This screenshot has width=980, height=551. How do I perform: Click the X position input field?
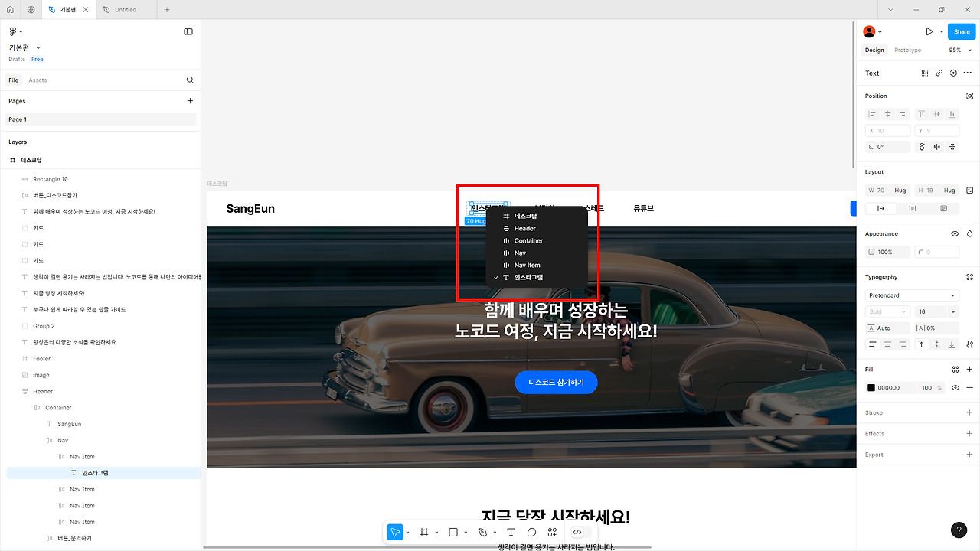(x=887, y=130)
